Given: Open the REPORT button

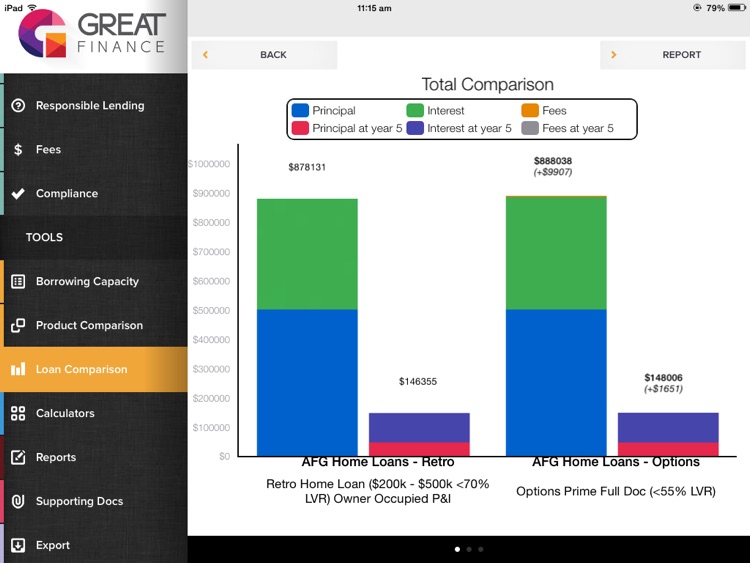Looking at the screenshot, I should click(673, 55).
